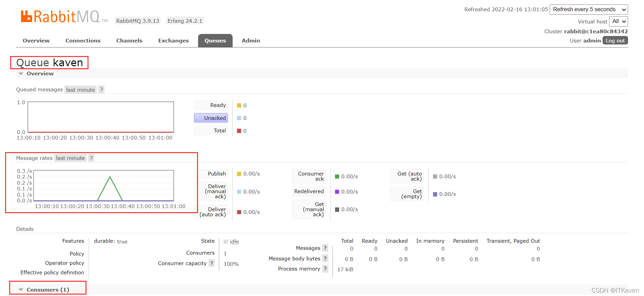
Task: Toggle the Get (auto ack) rate series
Action: (x=407, y=176)
